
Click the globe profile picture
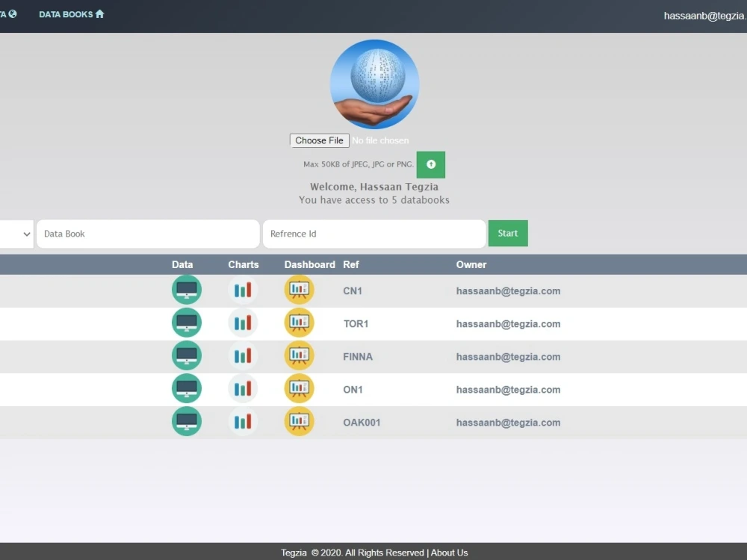pyautogui.click(x=374, y=84)
